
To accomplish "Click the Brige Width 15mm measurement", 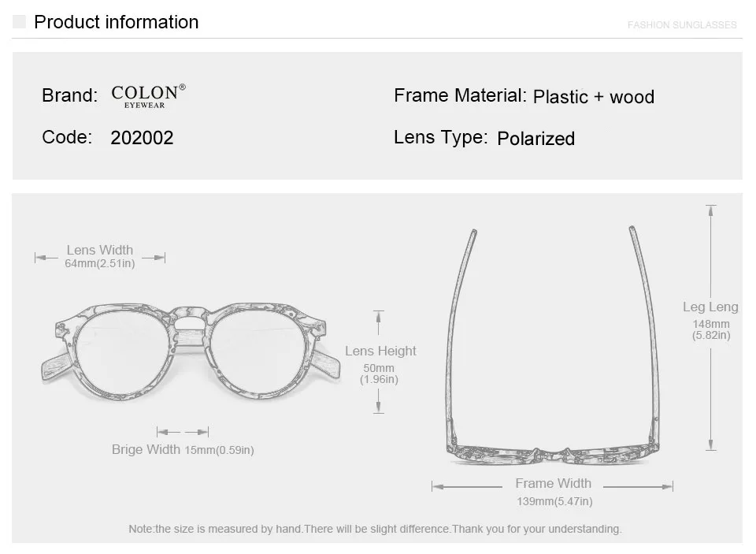I will click(183, 450).
